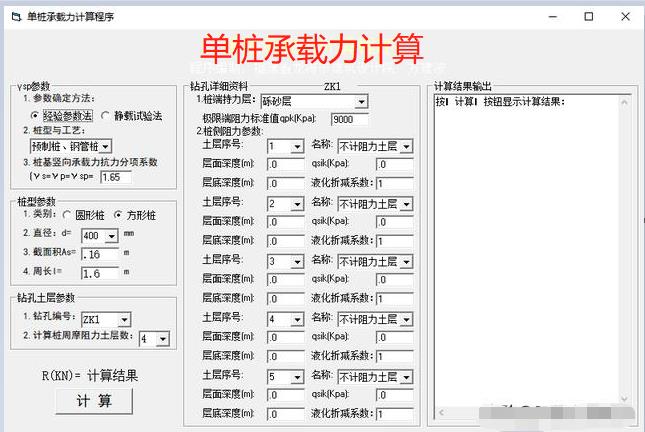Screen dimensions: 645x432
Task: Expand the 计算桩周摩阻力土层数 dropdown
Action: (162, 339)
